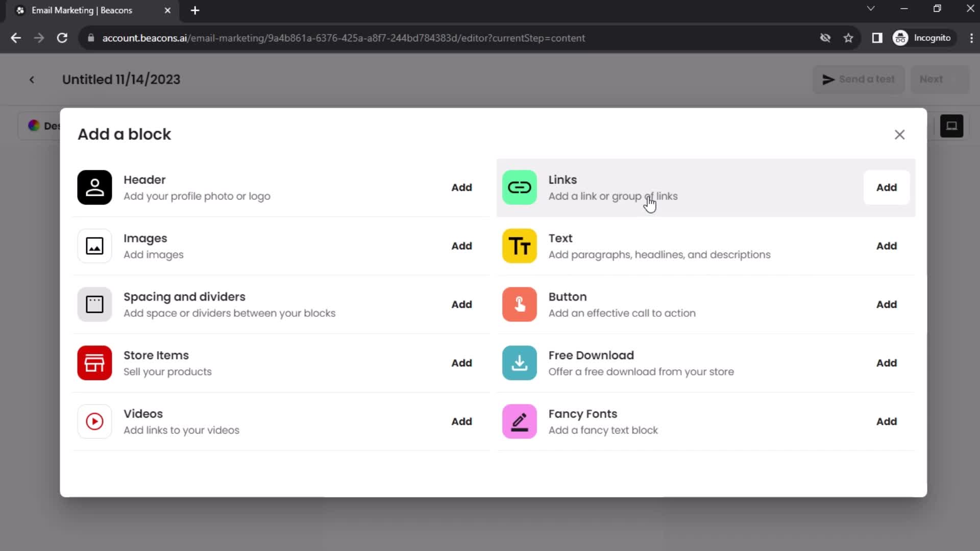Add the Text block to email
Image resolution: width=980 pixels, height=551 pixels.
[887, 245]
